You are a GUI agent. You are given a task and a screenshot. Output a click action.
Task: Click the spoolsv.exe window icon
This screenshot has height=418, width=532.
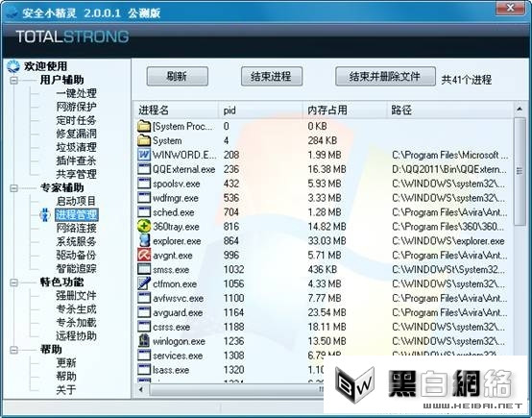click(x=144, y=184)
